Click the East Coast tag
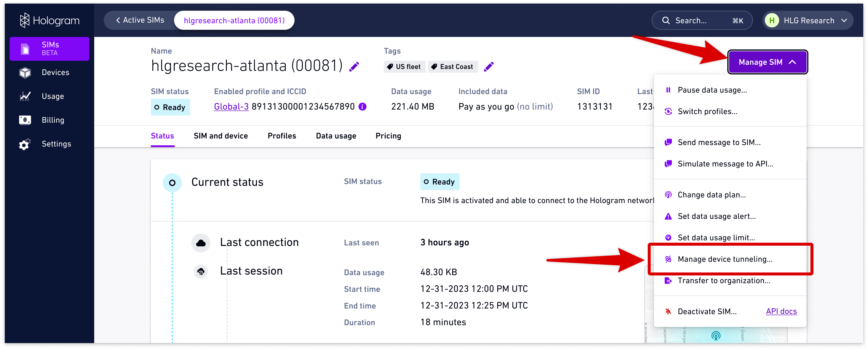Viewport: 868px width, 349px height. (453, 67)
